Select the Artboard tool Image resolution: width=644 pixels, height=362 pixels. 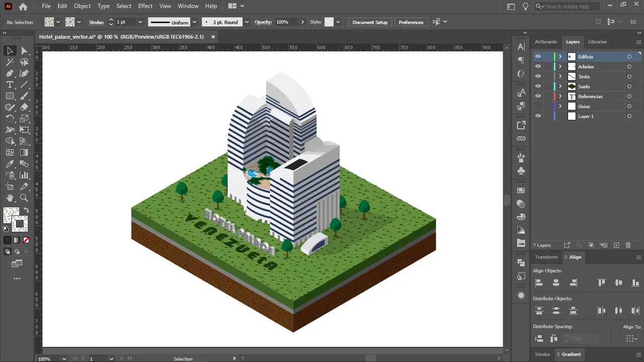click(x=10, y=187)
